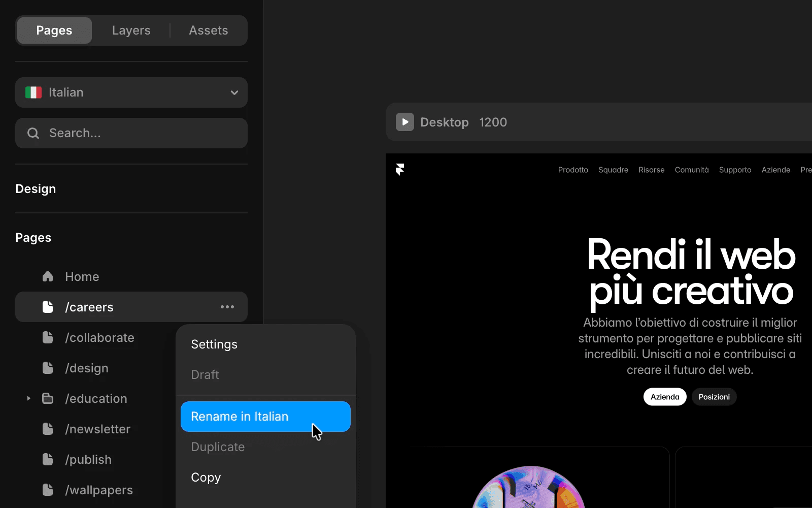
Task: Click the Posizioni pill button
Action: pyautogui.click(x=714, y=397)
